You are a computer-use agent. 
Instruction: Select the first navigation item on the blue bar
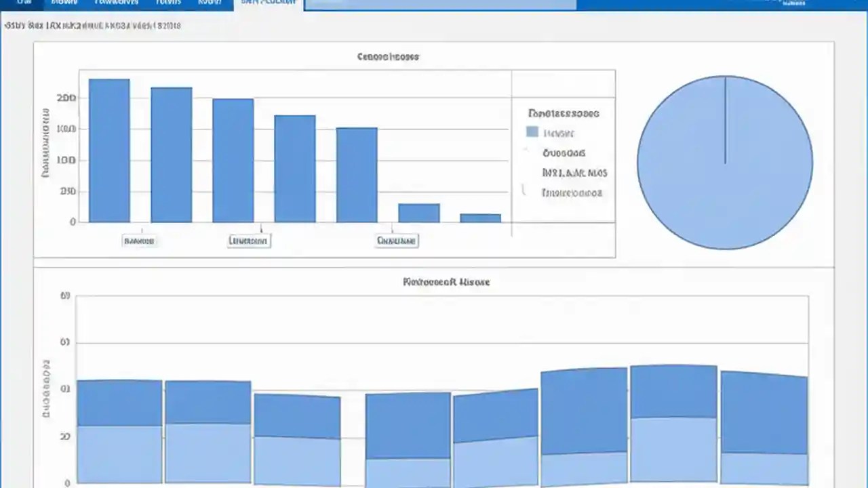click(24, 3)
